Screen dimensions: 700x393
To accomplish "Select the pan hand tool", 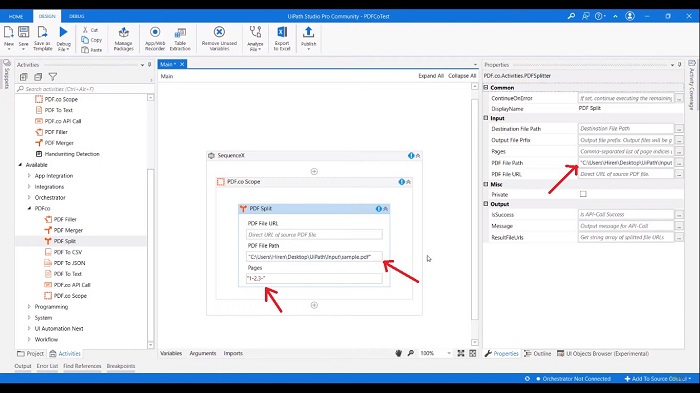I will [x=398, y=353].
